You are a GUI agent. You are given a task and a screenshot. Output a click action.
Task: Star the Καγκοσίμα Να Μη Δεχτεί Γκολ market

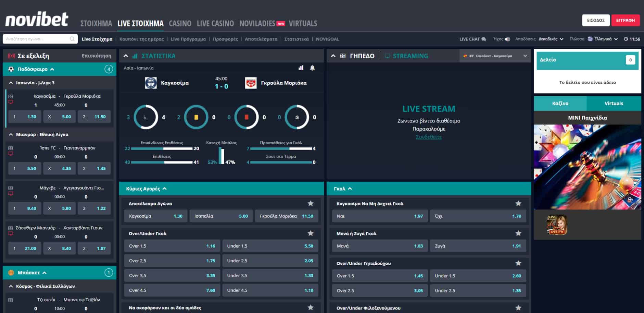tap(518, 203)
